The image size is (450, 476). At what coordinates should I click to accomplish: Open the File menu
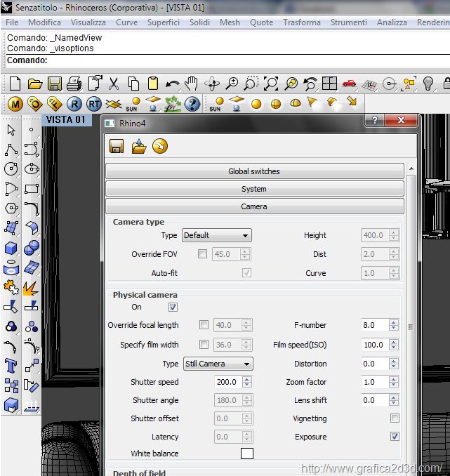tap(12, 22)
